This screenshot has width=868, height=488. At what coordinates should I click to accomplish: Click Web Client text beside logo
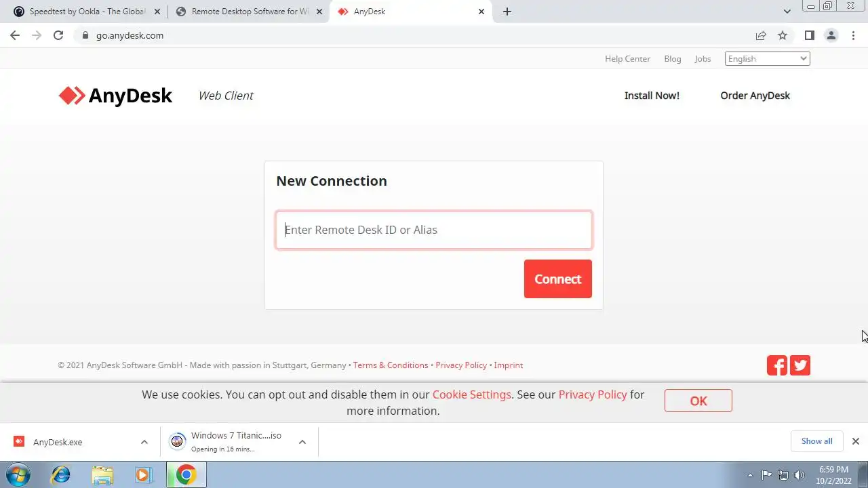[226, 96]
